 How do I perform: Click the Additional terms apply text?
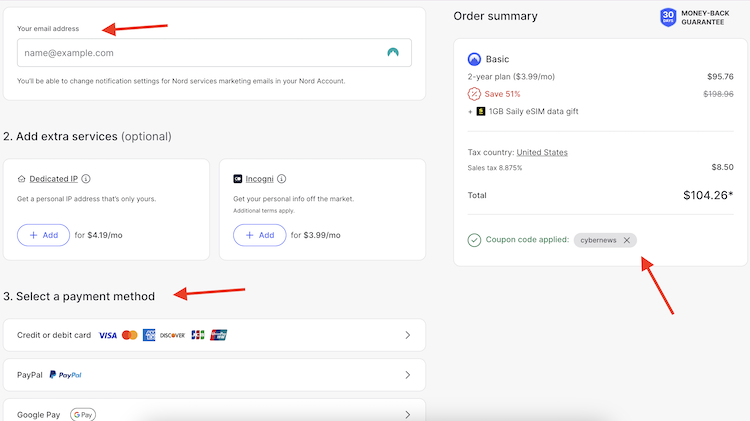[x=264, y=210]
